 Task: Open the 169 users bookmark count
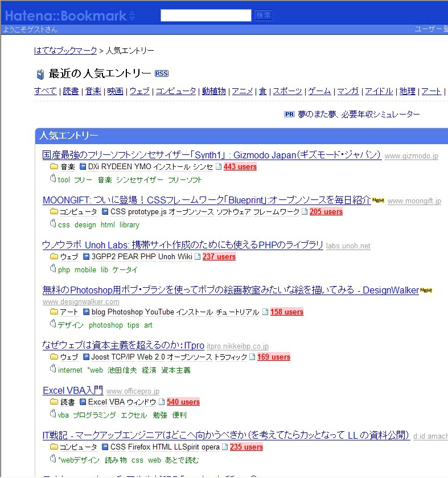(273, 357)
